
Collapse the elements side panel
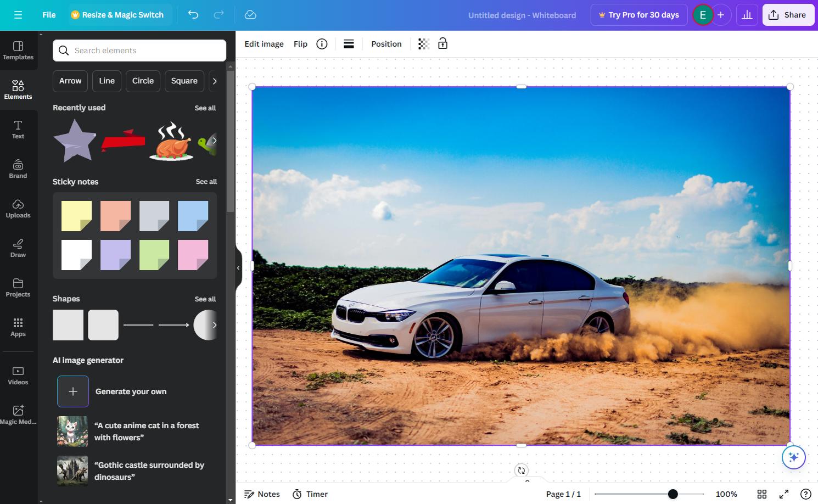click(238, 267)
